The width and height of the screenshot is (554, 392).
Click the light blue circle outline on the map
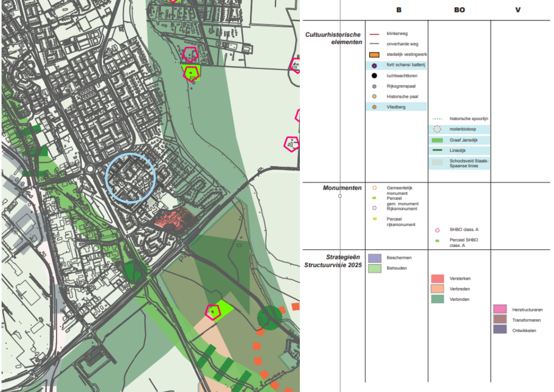(131, 178)
